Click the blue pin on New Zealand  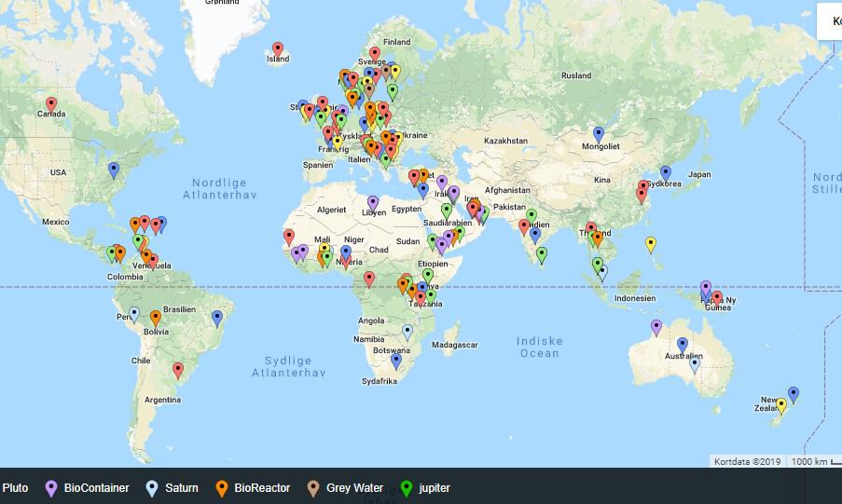click(794, 395)
